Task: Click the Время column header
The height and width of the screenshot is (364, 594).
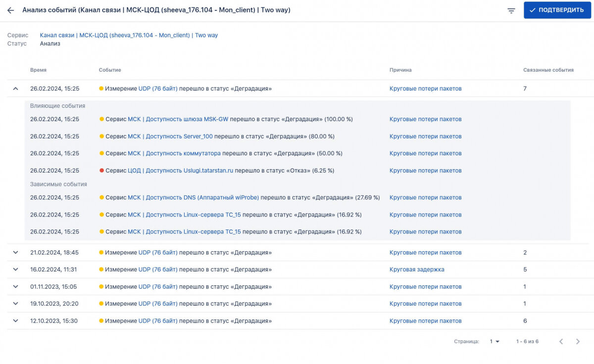Action: point(38,70)
